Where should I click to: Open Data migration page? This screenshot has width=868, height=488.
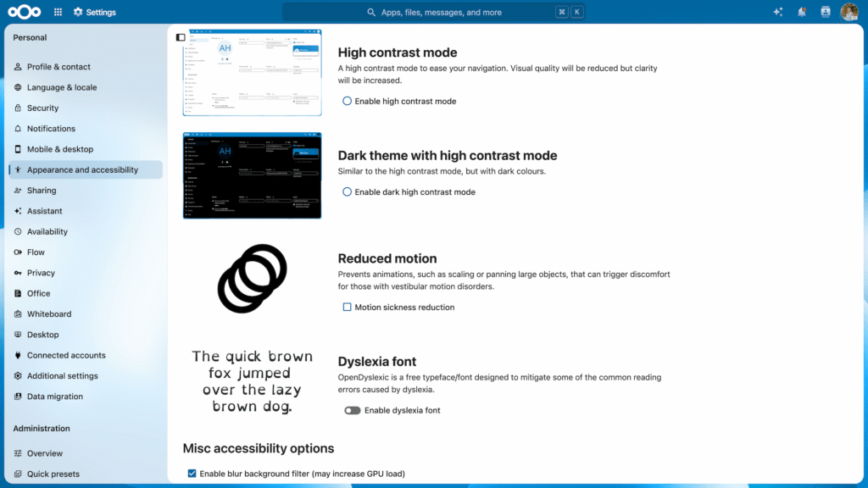click(86, 396)
